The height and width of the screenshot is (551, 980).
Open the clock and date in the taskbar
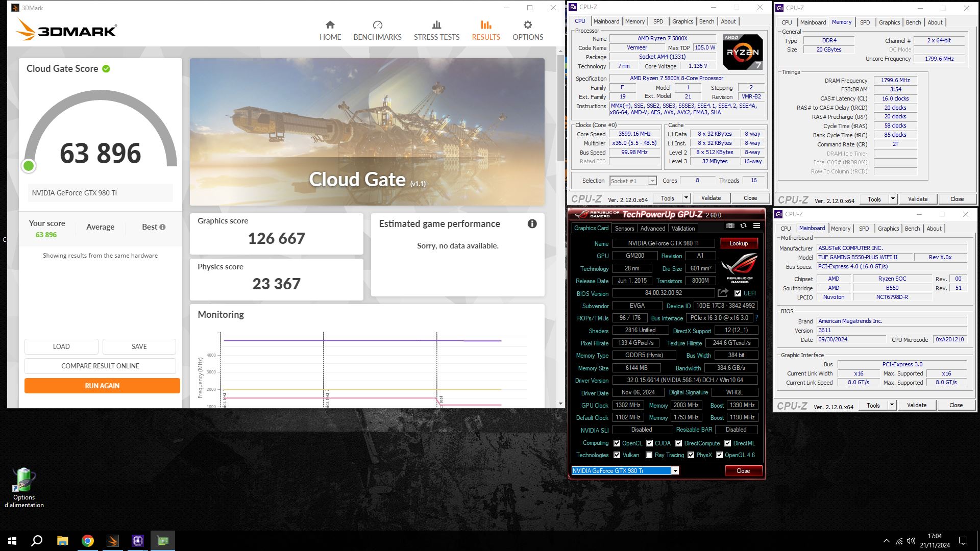[x=935, y=541]
